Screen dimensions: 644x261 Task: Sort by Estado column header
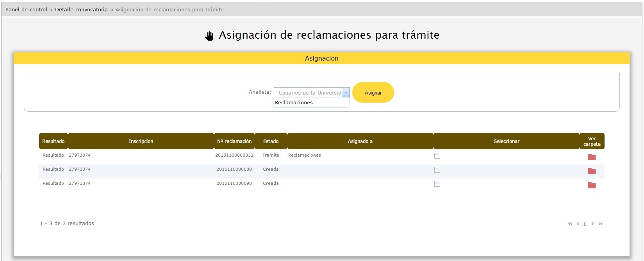pos(271,141)
